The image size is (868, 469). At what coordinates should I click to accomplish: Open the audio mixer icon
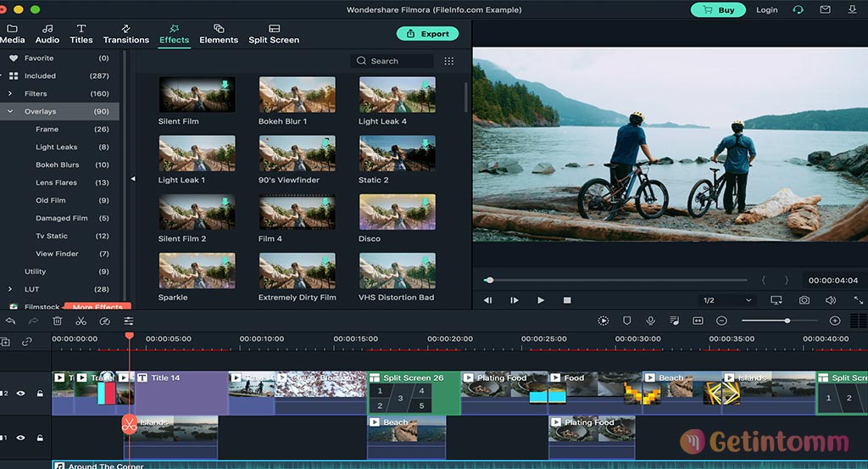pos(674,321)
